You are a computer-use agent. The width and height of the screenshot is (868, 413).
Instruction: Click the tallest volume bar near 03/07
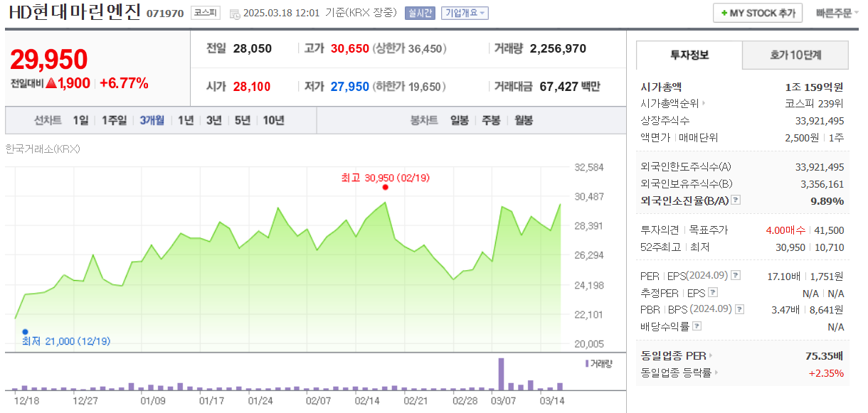pos(501,374)
